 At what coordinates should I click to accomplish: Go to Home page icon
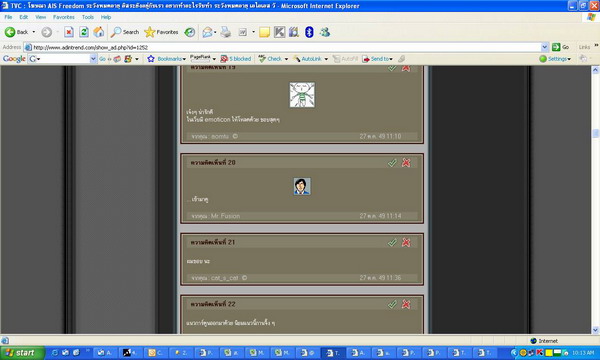[99, 32]
